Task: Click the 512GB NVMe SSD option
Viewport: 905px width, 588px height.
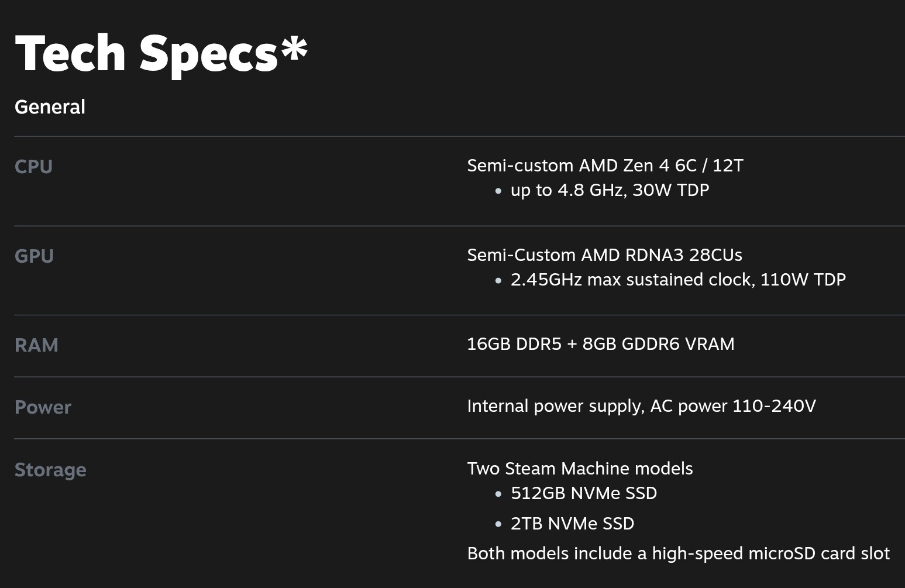Action: pyautogui.click(x=583, y=493)
